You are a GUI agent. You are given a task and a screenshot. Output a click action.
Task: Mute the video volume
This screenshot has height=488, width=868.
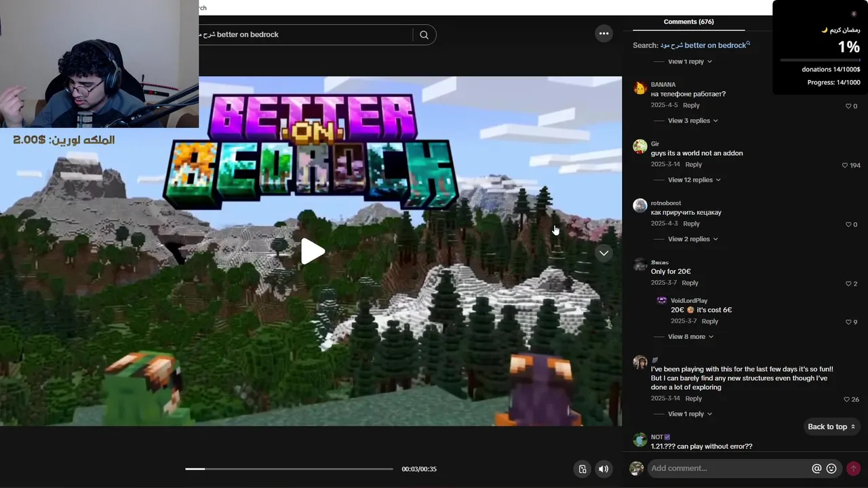(x=604, y=469)
